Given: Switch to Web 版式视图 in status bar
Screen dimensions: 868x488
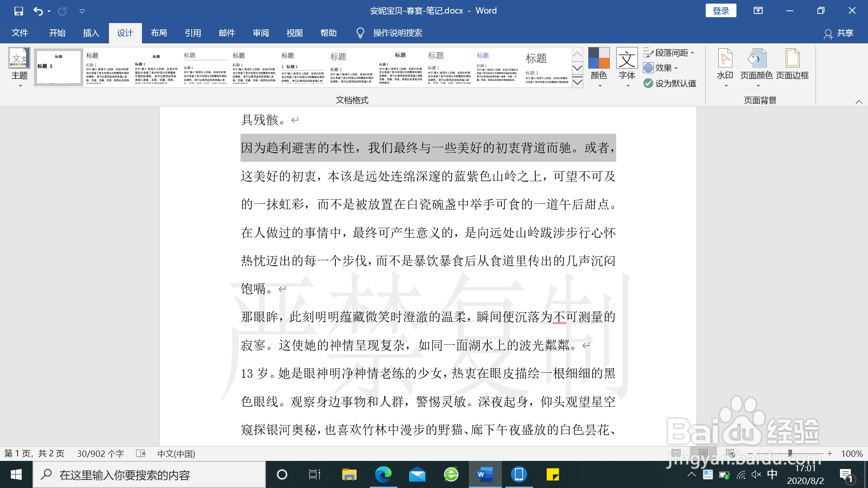Looking at the screenshot, I should pos(729,454).
